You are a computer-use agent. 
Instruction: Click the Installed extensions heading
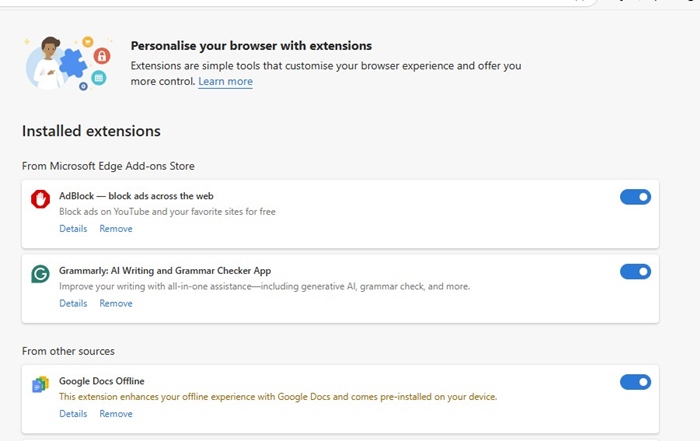pos(91,131)
